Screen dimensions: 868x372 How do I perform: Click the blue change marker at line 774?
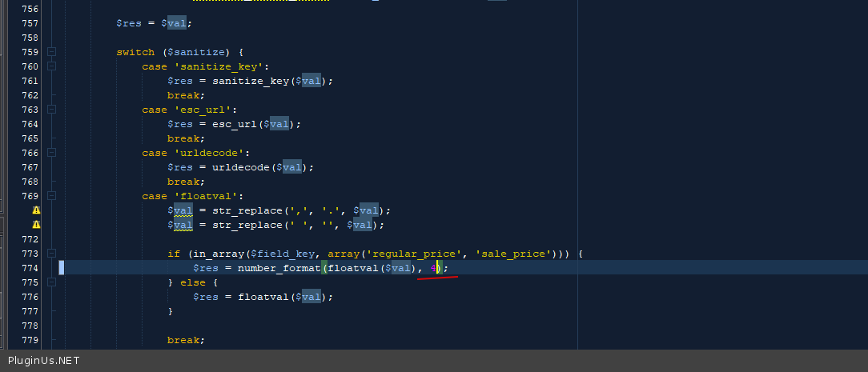(x=62, y=267)
